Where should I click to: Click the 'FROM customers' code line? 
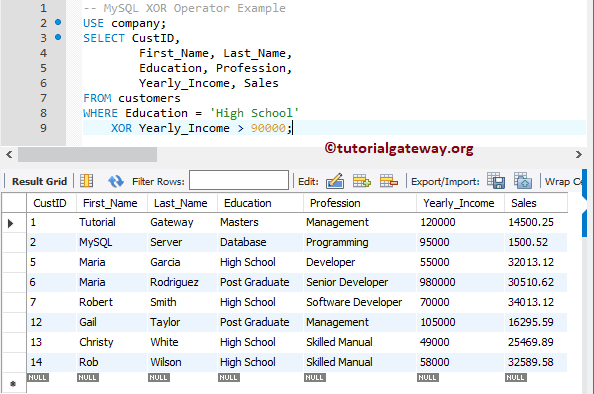(132, 98)
